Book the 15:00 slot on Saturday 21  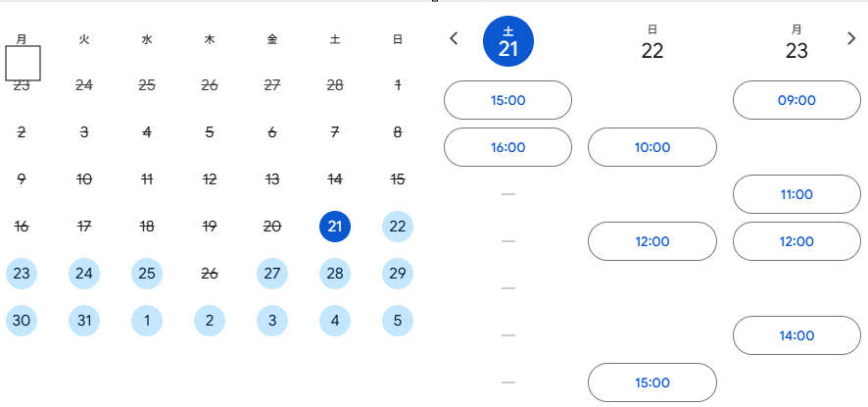[507, 100]
